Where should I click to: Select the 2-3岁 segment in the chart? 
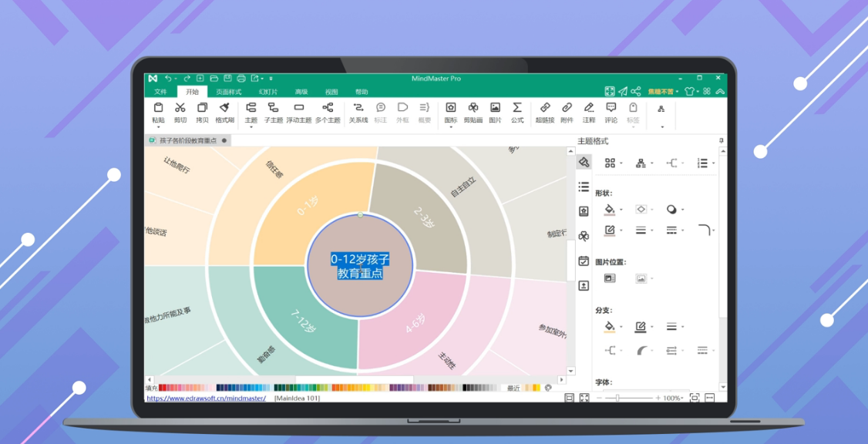tap(426, 219)
